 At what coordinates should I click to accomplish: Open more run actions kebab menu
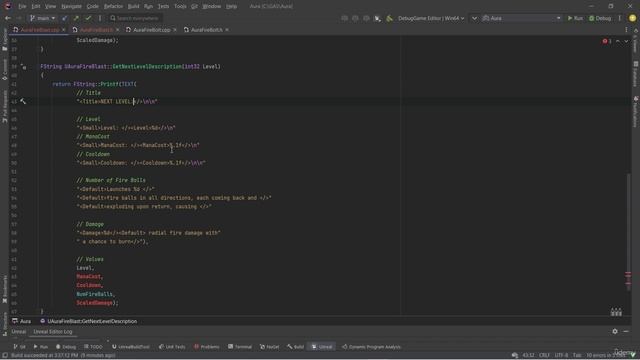[620, 18]
